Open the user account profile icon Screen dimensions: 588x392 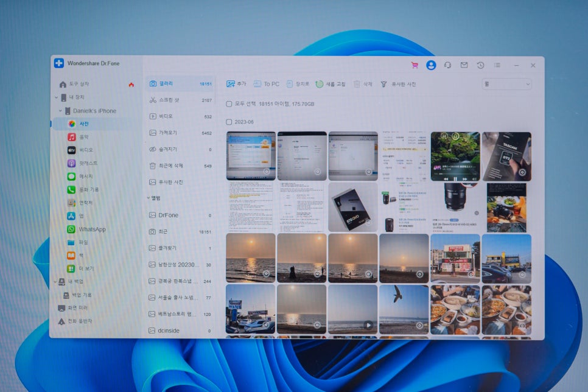[x=431, y=65]
